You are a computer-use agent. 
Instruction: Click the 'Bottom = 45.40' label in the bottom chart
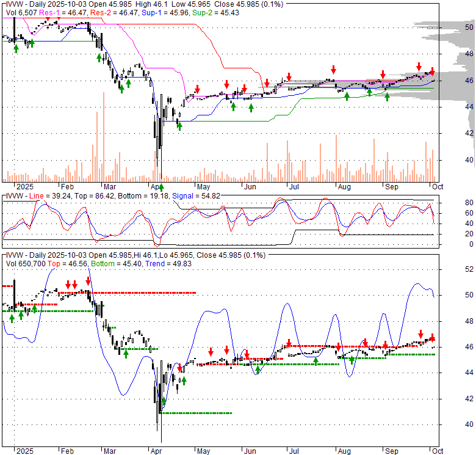coord(117,264)
